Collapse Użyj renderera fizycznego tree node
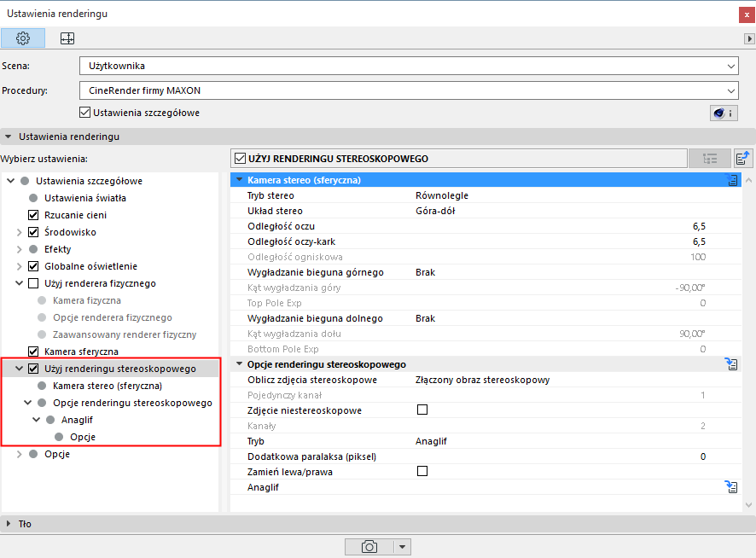Screen dimensions: 756x558 pos(20,283)
